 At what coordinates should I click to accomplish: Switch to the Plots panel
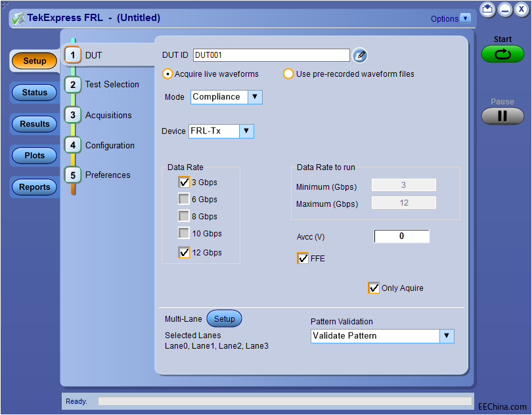tap(34, 156)
